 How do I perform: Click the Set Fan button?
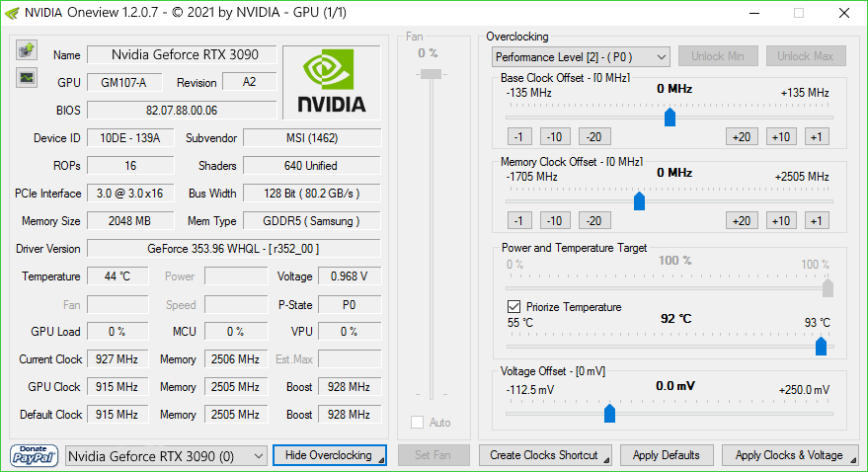click(x=434, y=455)
